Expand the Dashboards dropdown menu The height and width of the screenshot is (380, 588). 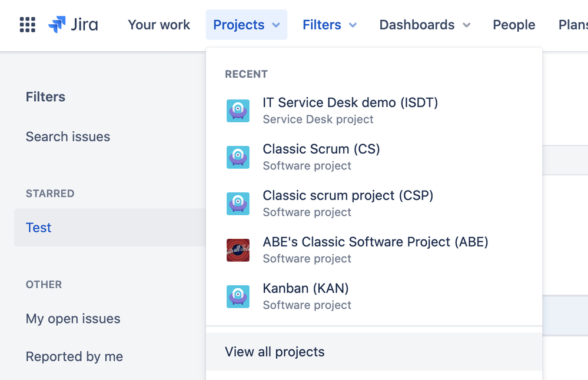pyautogui.click(x=424, y=25)
